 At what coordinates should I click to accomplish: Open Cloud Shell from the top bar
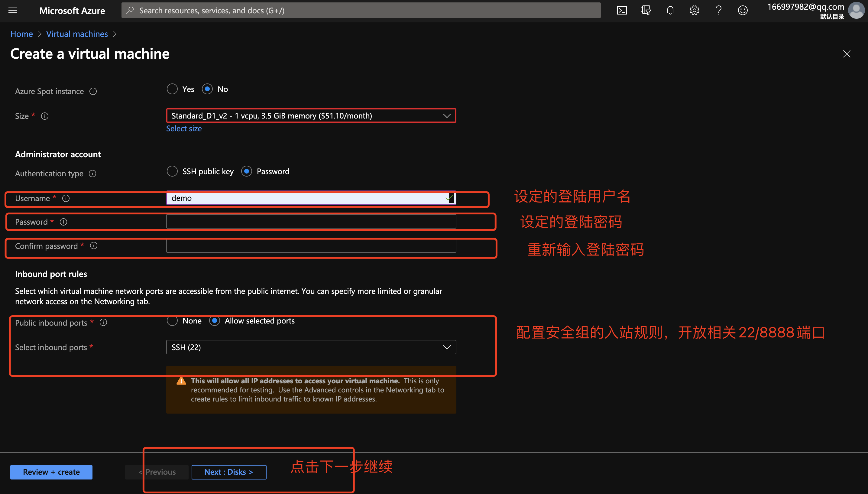(x=622, y=11)
